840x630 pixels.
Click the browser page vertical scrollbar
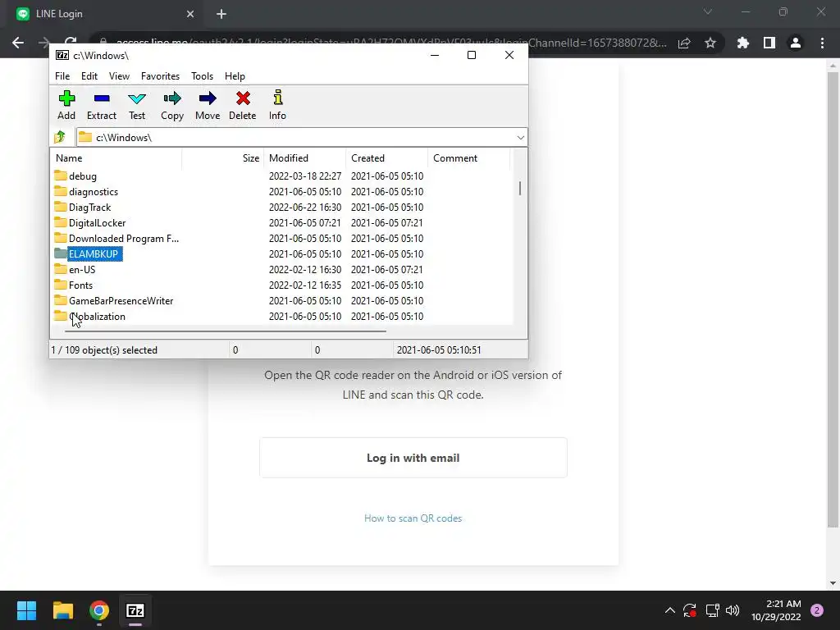[x=833, y=299]
